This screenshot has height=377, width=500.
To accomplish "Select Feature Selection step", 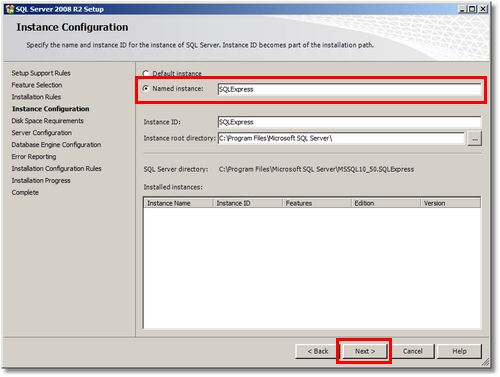I will click(37, 85).
